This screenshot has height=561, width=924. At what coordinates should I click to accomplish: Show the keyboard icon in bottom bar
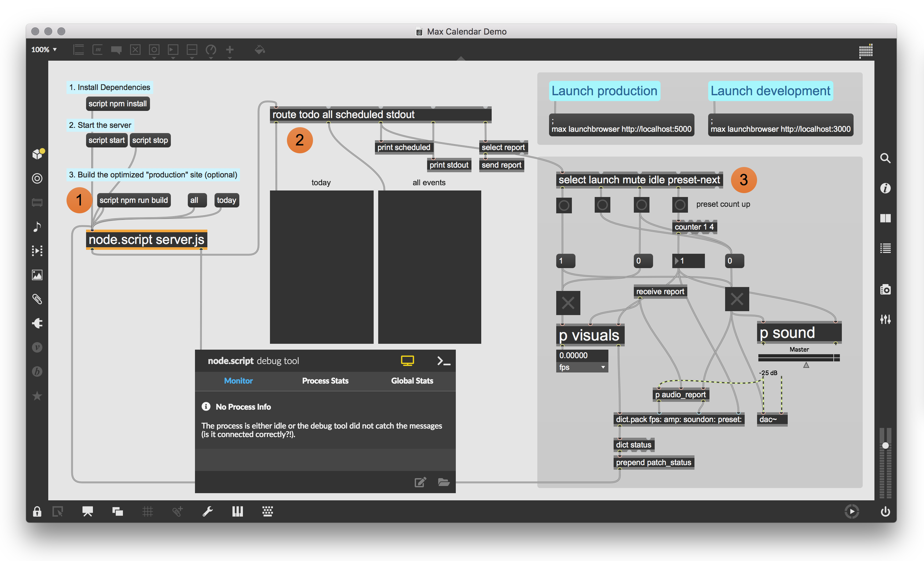pyautogui.click(x=267, y=511)
